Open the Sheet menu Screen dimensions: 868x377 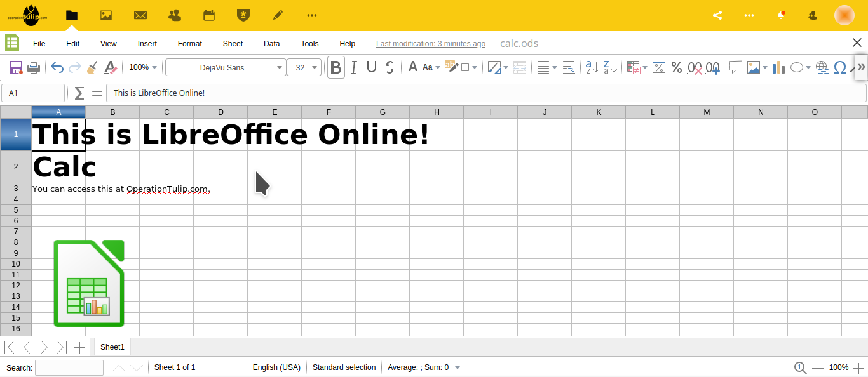(x=233, y=44)
